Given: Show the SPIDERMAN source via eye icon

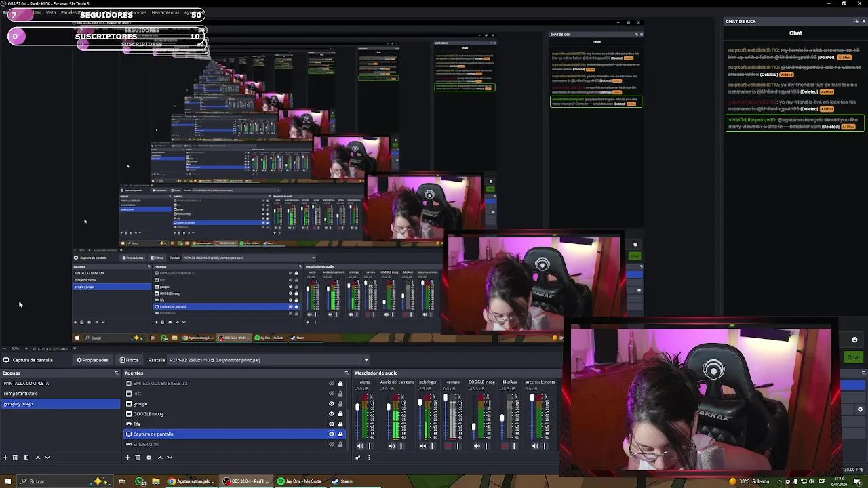Looking at the screenshot, I should click(332, 445).
